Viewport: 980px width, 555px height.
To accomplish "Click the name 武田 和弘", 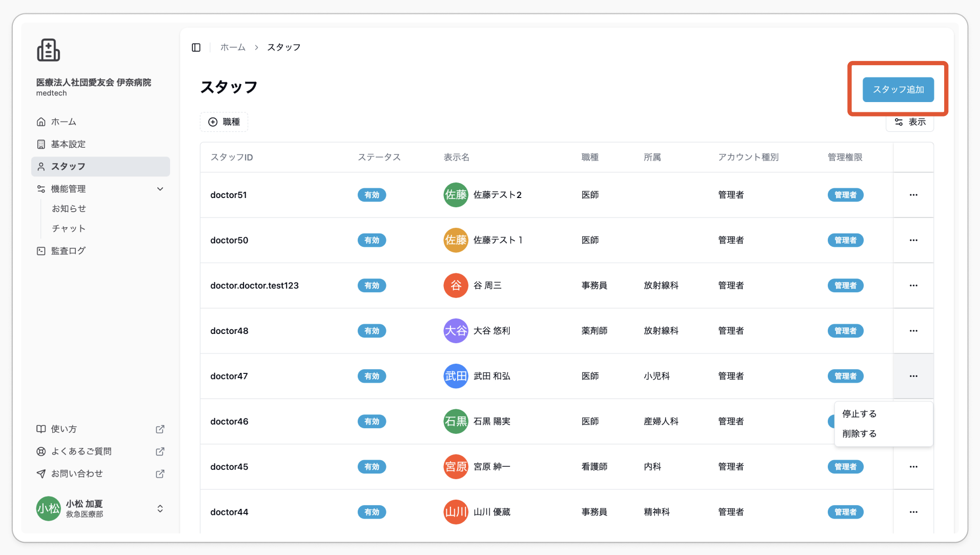I will coord(492,376).
